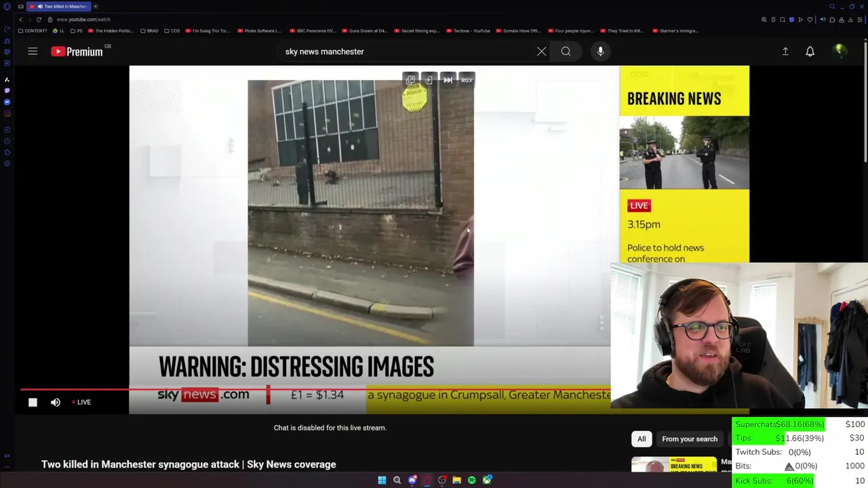Jump to LIVE in the player

(81, 403)
